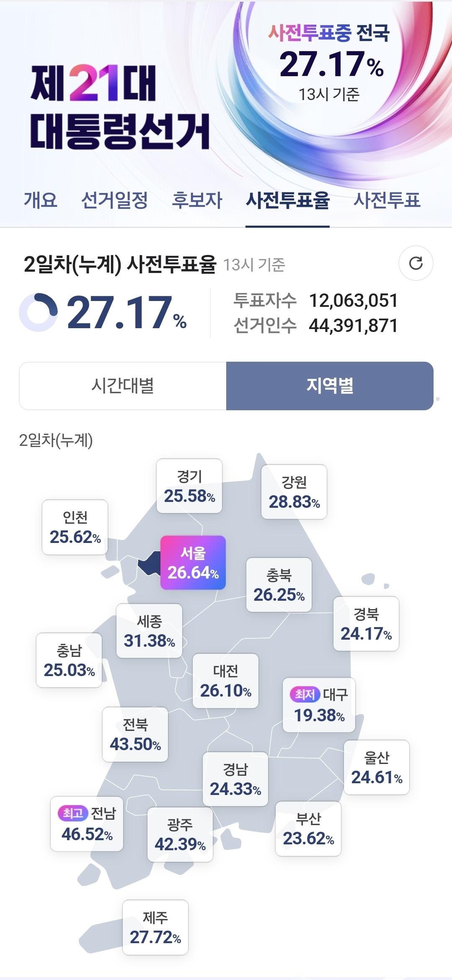Tap the 강원 28.83% region card
Image resolution: width=452 pixels, height=980 pixels.
pos(294,492)
